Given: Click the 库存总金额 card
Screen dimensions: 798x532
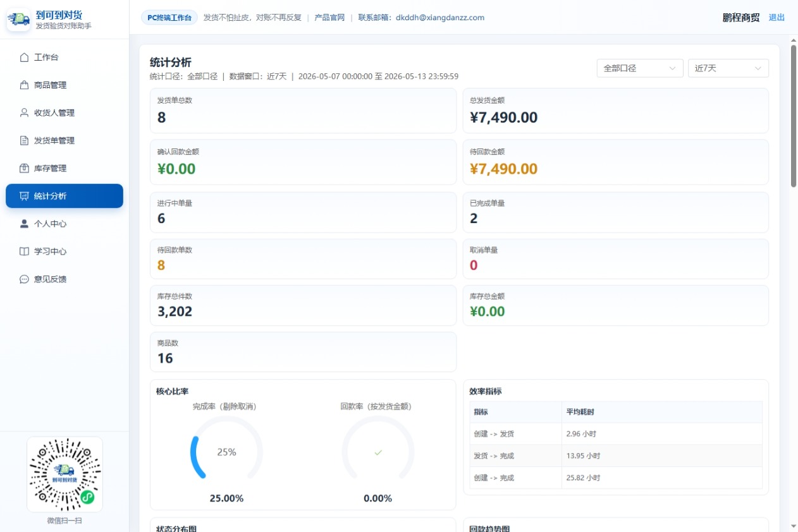Looking at the screenshot, I should click(616, 305).
